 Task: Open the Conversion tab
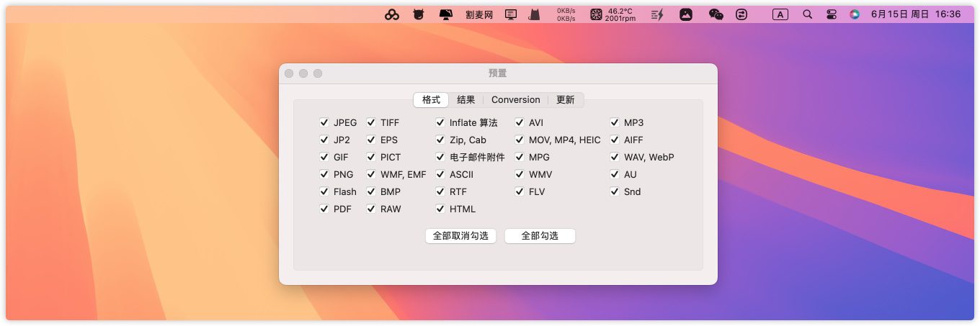(x=515, y=100)
